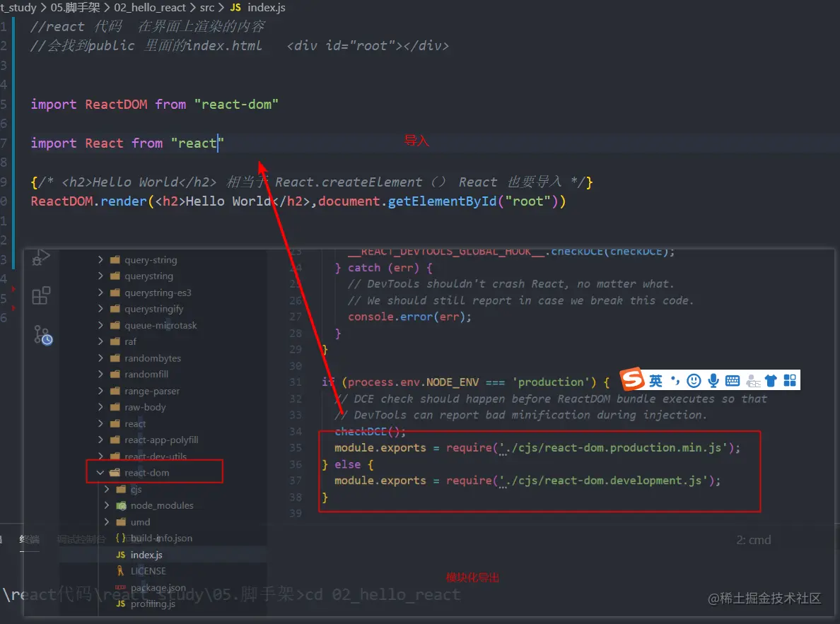Select the react-dev-utils folder row
This screenshot has height=624, width=840.
coord(163,456)
